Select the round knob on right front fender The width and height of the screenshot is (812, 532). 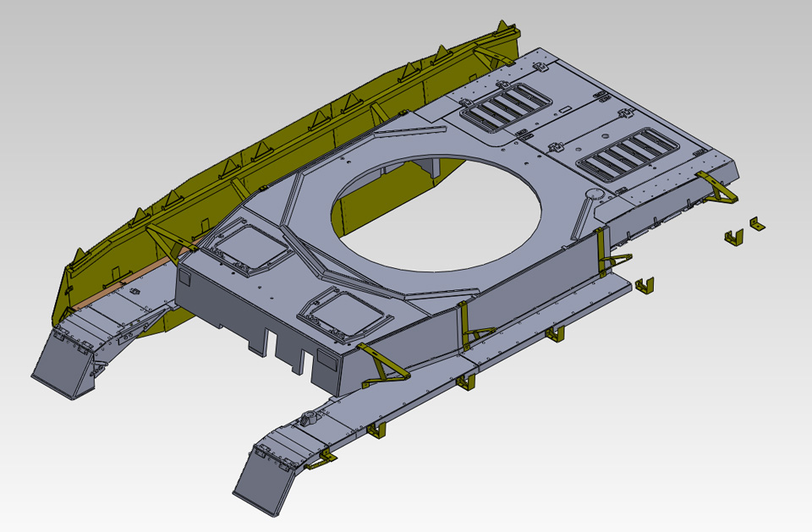click(x=310, y=416)
